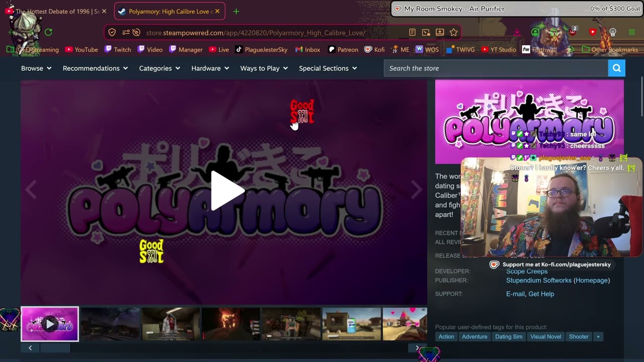Open the Patreon bookmark
This screenshot has width=644, height=362.
pyautogui.click(x=343, y=49)
